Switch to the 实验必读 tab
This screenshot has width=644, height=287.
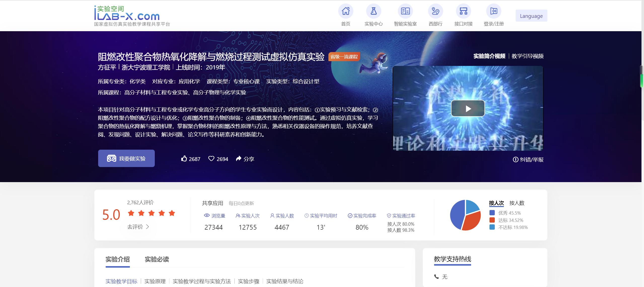pyautogui.click(x=157, y=259)
